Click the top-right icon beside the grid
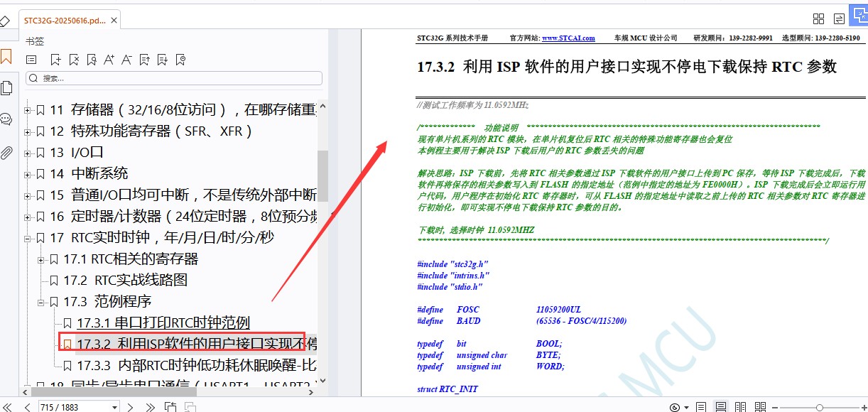Image resolution: width=868 pixels, height=412 pixels. pyautogui.click(x=839, y=18)
